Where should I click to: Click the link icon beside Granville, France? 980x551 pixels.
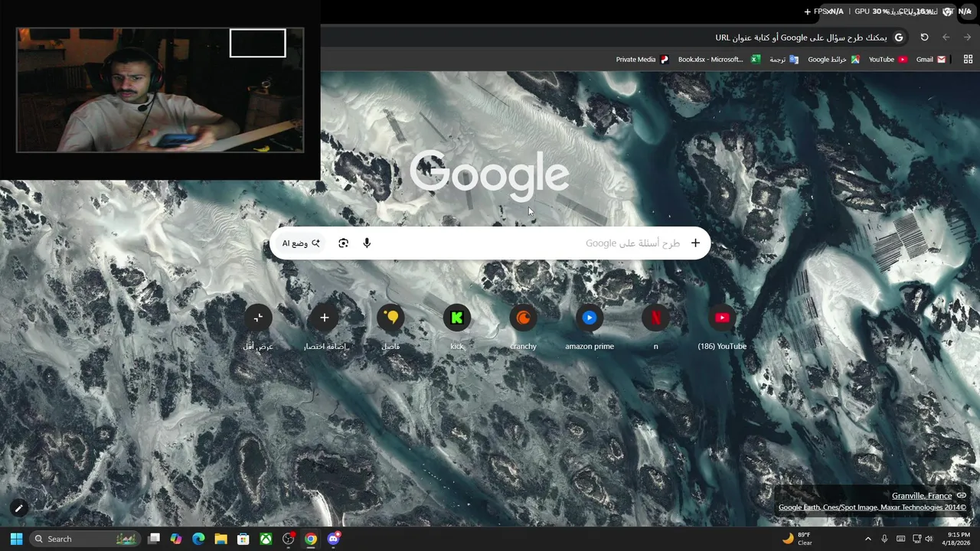[962, 496]
